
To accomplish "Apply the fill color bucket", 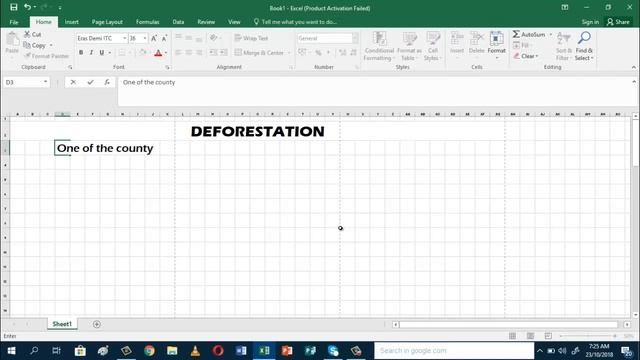I will click(x=143, y=53).
